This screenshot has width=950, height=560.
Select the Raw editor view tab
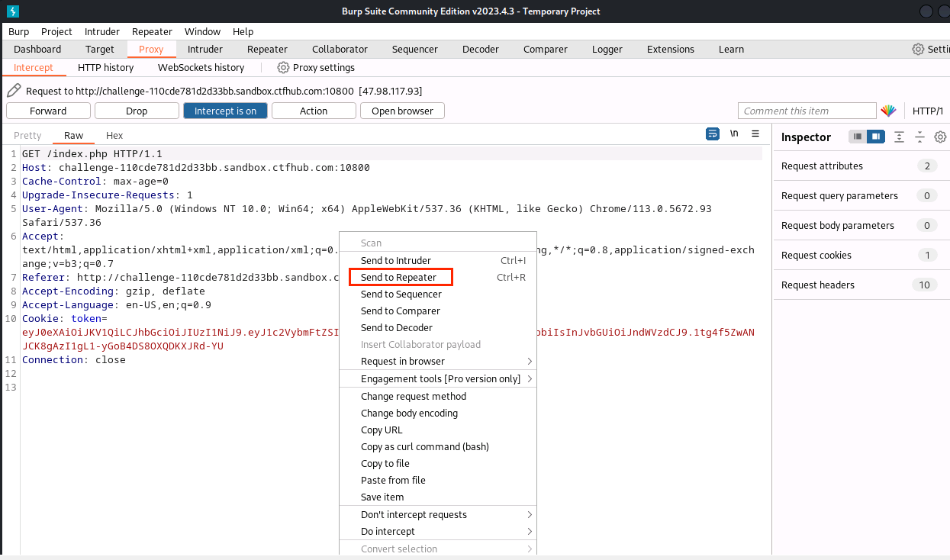point(74,135)
